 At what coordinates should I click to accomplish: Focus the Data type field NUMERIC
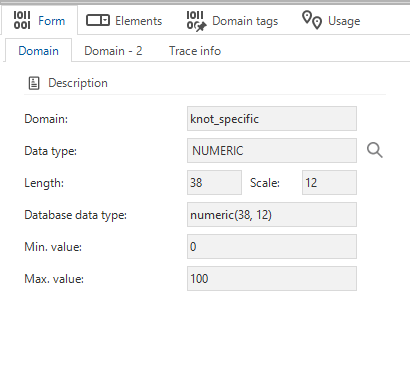(x=272, y=151)
